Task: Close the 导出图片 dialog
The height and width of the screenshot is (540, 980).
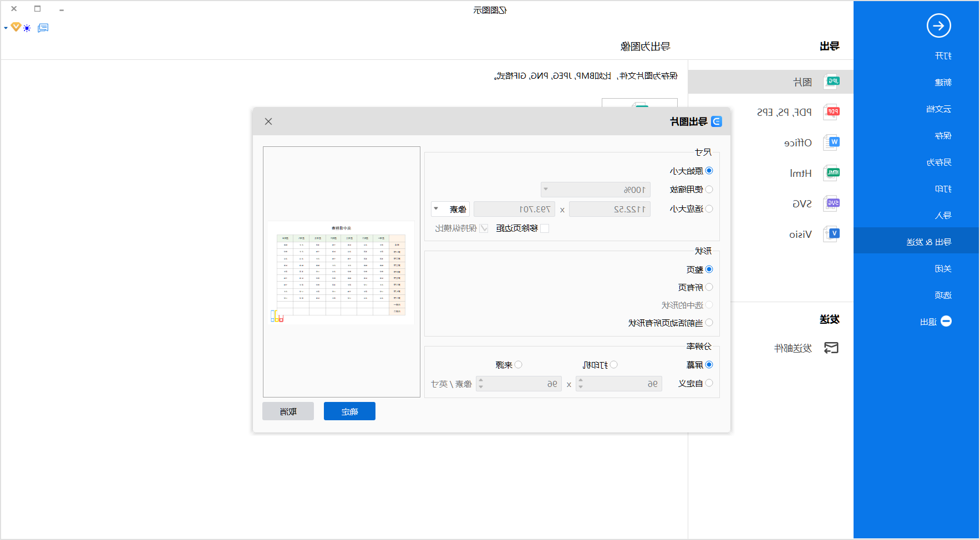Action: (x=268, y=121)
